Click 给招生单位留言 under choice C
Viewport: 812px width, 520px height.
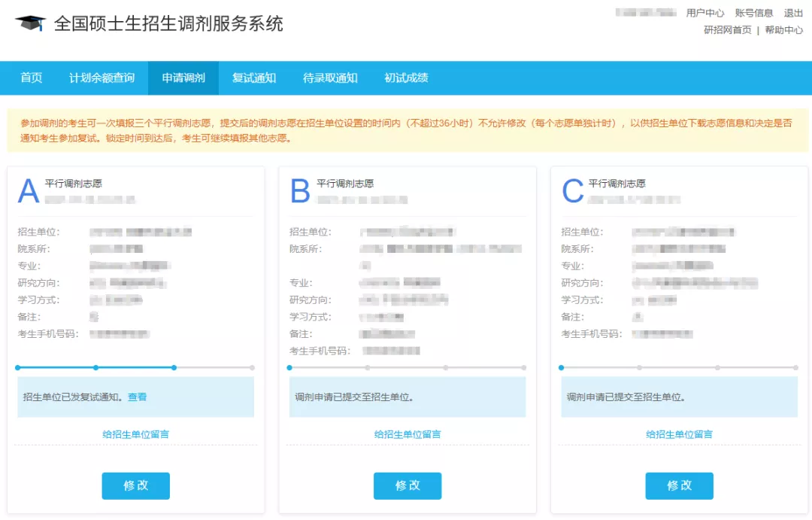click(679, 434)
